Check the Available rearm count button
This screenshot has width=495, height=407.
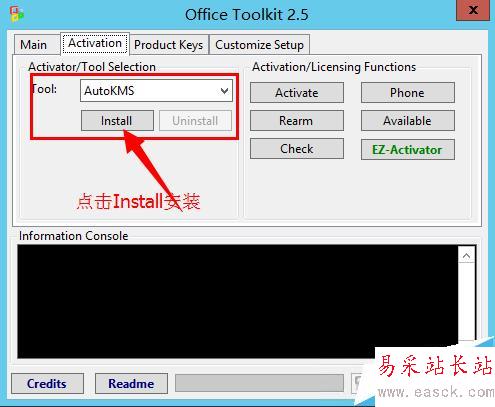click(408, 121)
